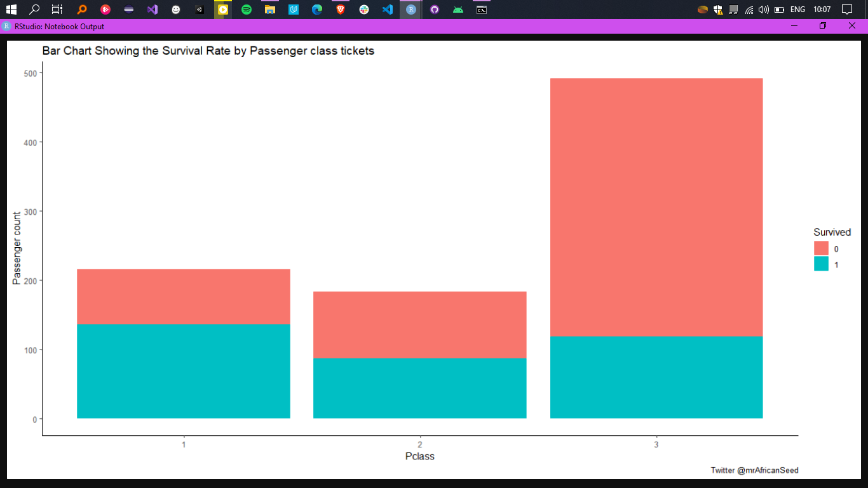Viewport: 868px width, 488px height.
Task: Open the ENG language switcher
Action: 797,10
